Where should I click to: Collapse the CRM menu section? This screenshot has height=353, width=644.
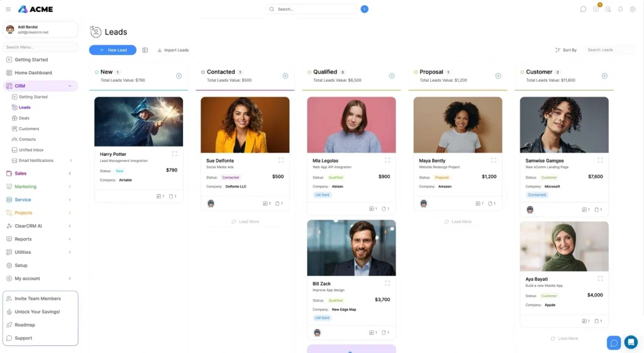(70, 86)
